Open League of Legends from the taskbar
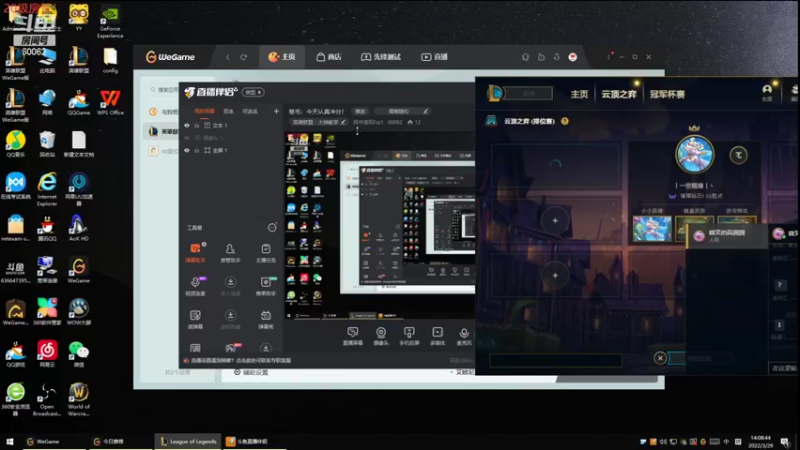800x450 pixels. click(x=188, y=441)
